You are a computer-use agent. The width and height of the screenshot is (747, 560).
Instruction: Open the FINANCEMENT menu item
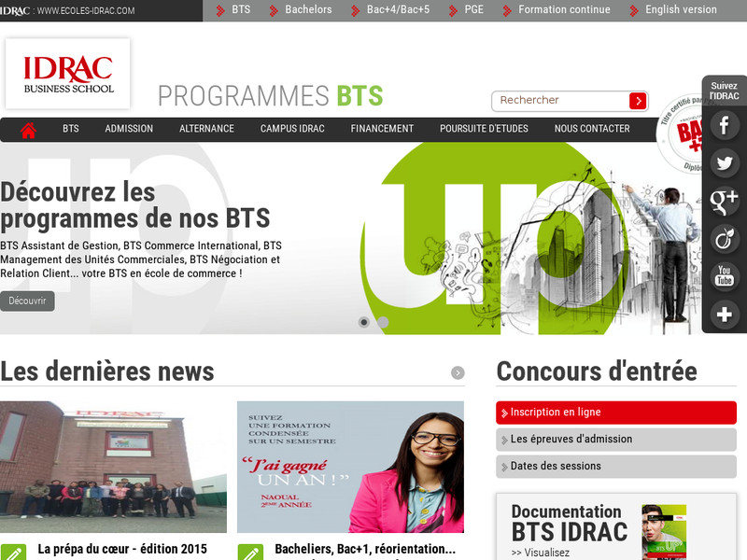pos(382,129)
